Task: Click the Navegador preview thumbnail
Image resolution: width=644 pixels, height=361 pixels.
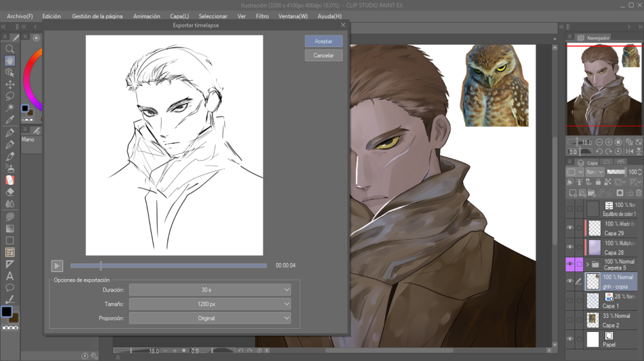Action: 604,89
